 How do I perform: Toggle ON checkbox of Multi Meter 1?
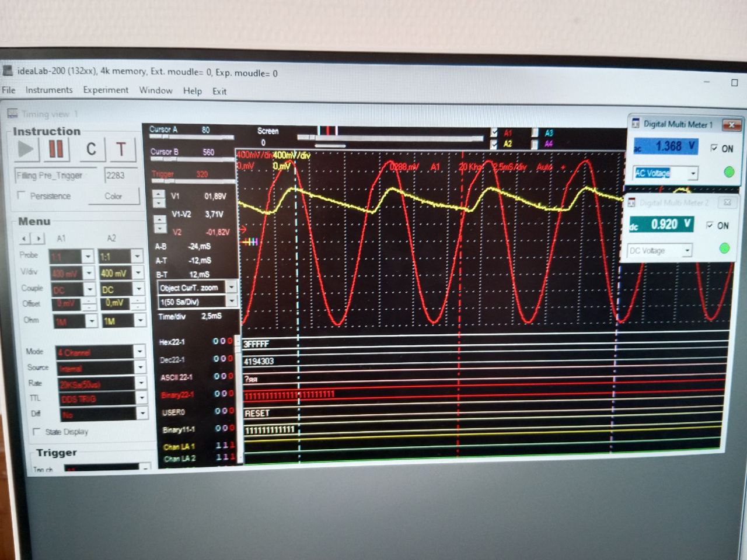[x=714, y=148]
